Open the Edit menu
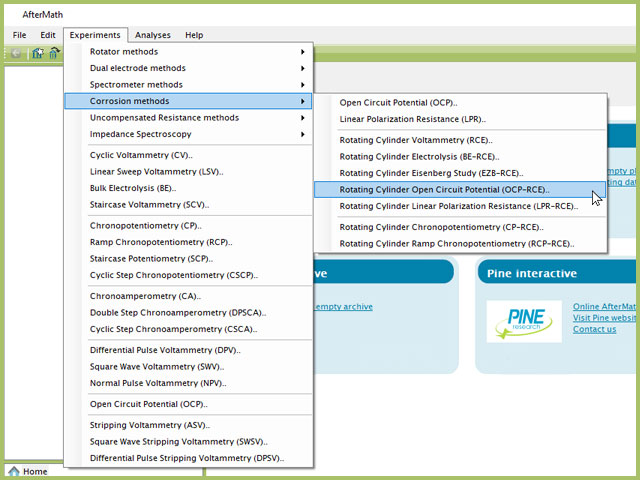Viewport: 640px width, 480px height. 48,35
